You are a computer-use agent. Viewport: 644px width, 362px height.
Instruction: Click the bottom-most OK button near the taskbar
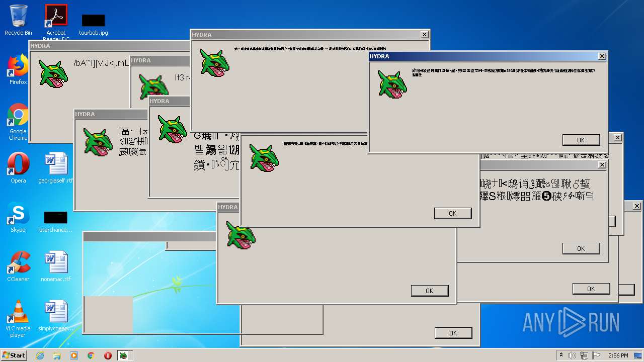pos(453,333)
